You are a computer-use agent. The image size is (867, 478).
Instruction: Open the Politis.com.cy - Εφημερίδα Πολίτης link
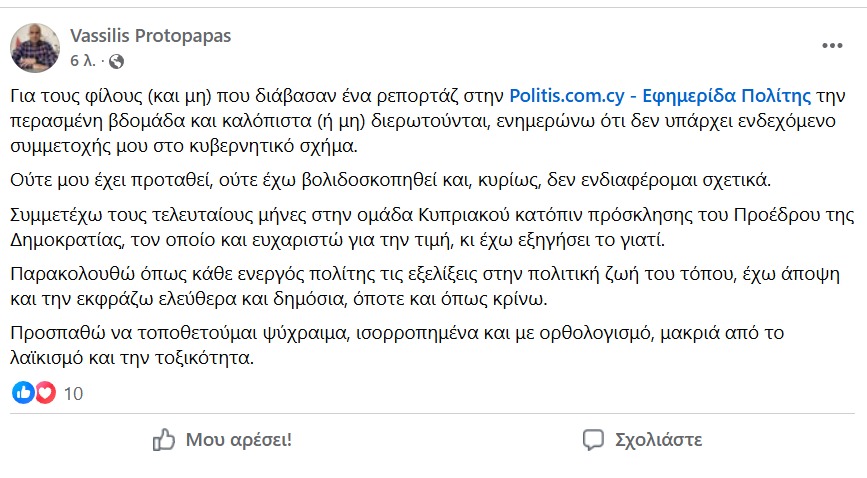(x=660, y=96)
